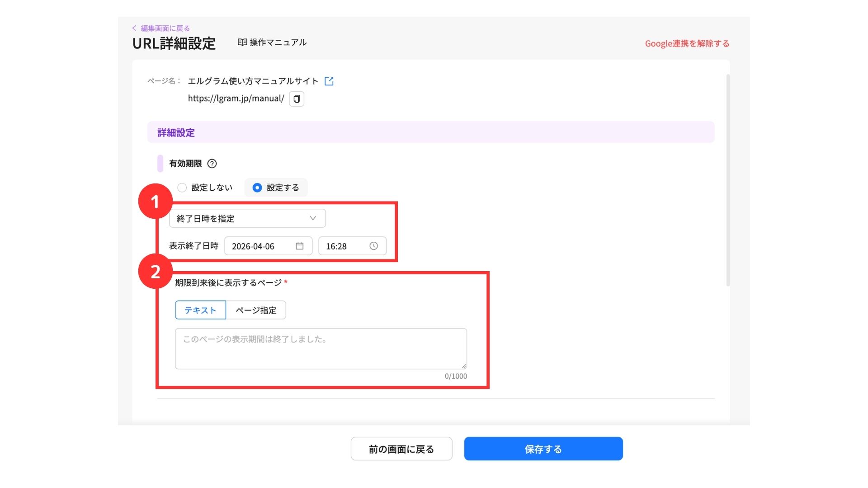The width and height of the screenshot is (868, 488).
Task: Copy the lgram.jp manual URL
Action: pos(297,99)
